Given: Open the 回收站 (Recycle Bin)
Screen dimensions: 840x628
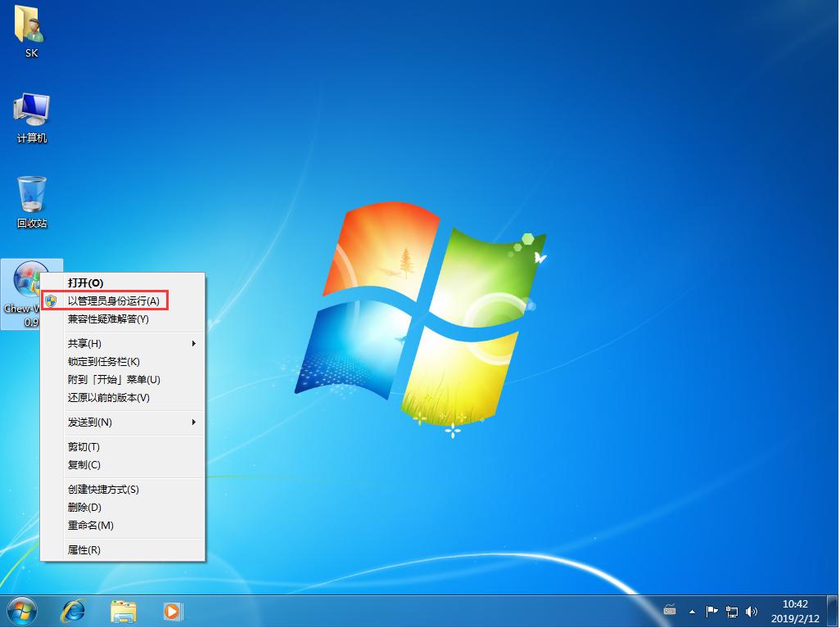Looking at the screenshot, I should click(x=31, y=192).
